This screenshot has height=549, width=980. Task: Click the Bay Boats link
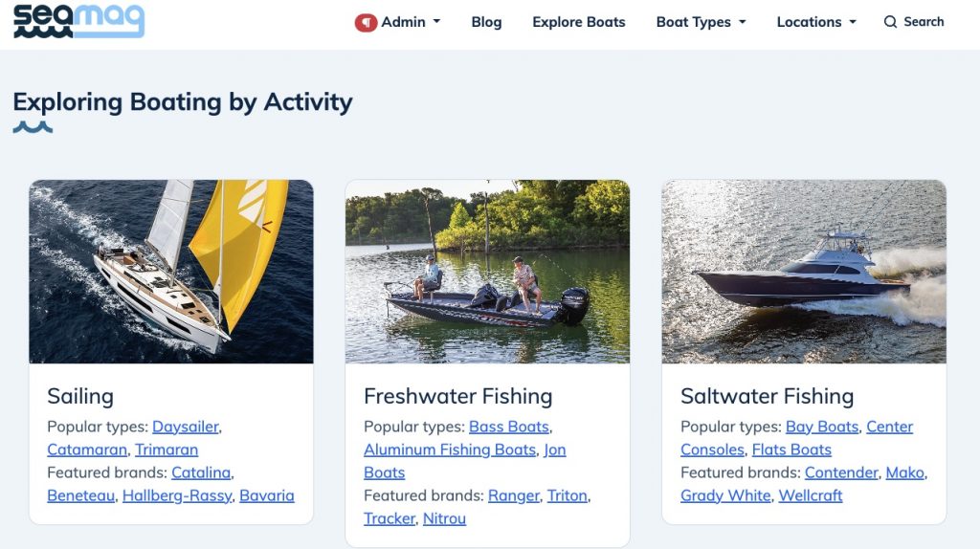click(822, 427)
